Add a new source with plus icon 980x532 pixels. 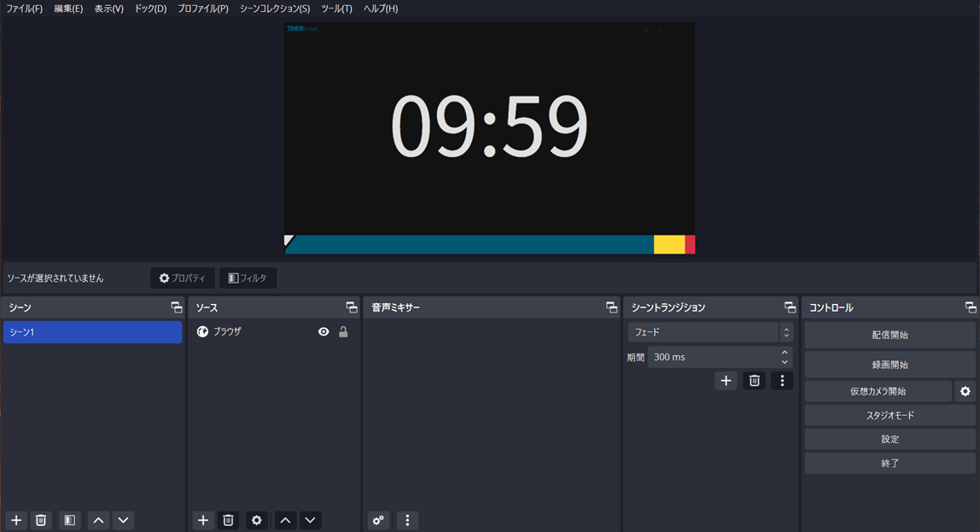[203, 520]
